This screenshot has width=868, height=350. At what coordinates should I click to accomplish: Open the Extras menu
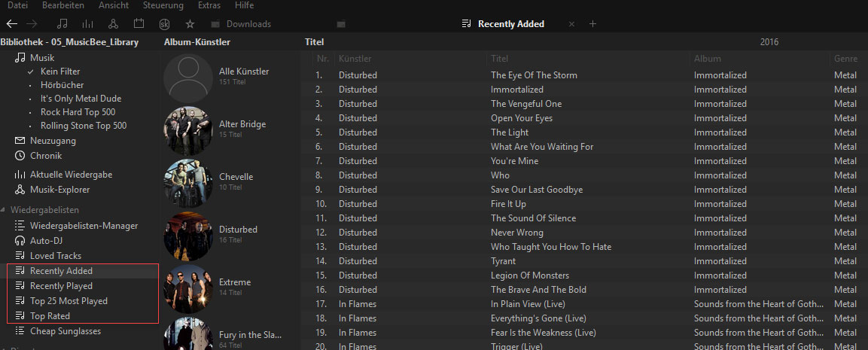(x=209, y=5)
